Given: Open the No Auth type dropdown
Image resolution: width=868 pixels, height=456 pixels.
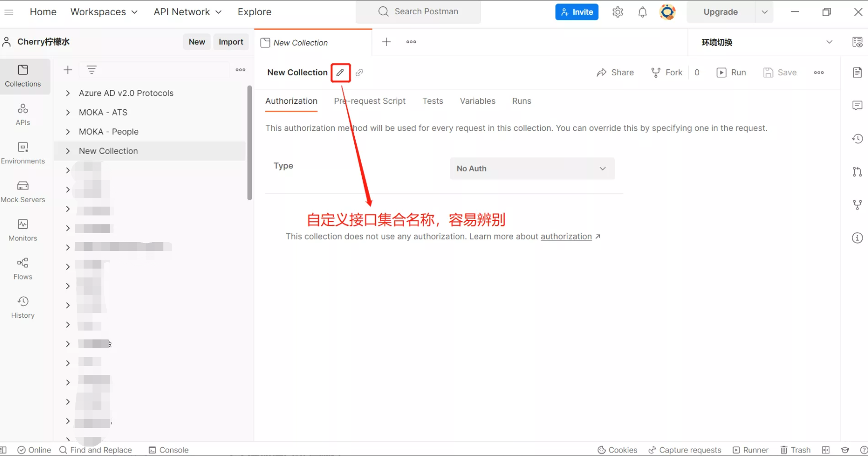Looking at the screenshot, I should pyautogui.click(x=532, y=168).
